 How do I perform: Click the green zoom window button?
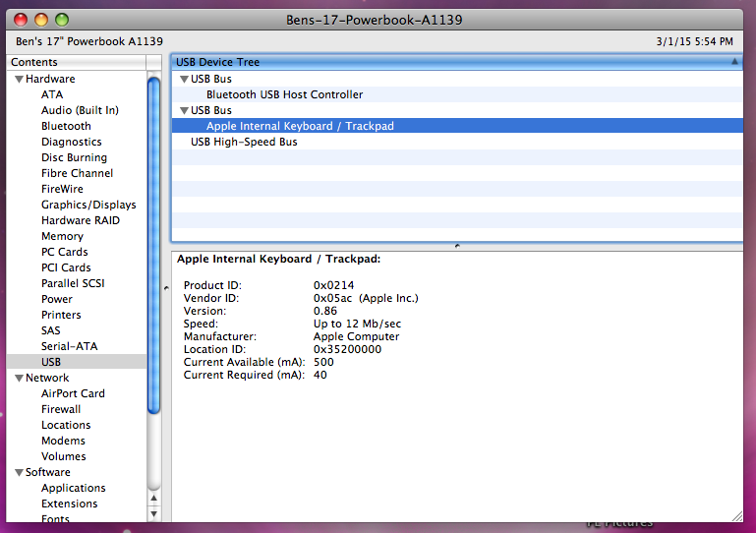point(62,20)
